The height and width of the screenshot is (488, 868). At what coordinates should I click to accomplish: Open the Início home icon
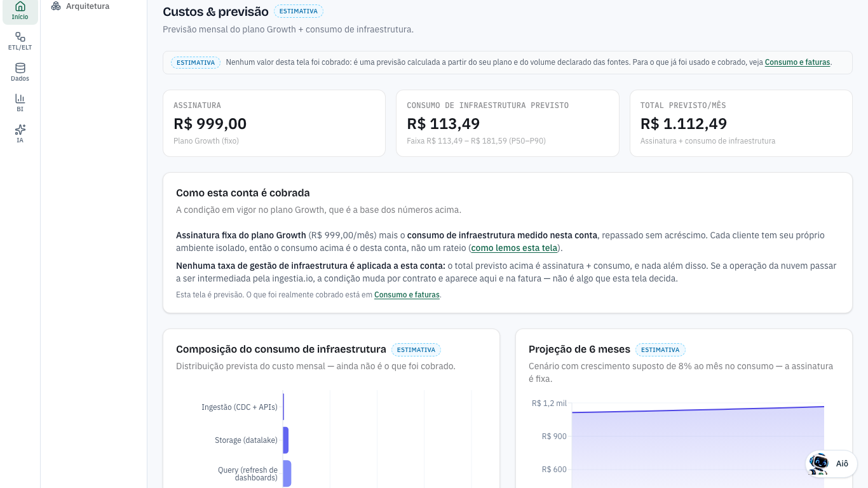20,6
